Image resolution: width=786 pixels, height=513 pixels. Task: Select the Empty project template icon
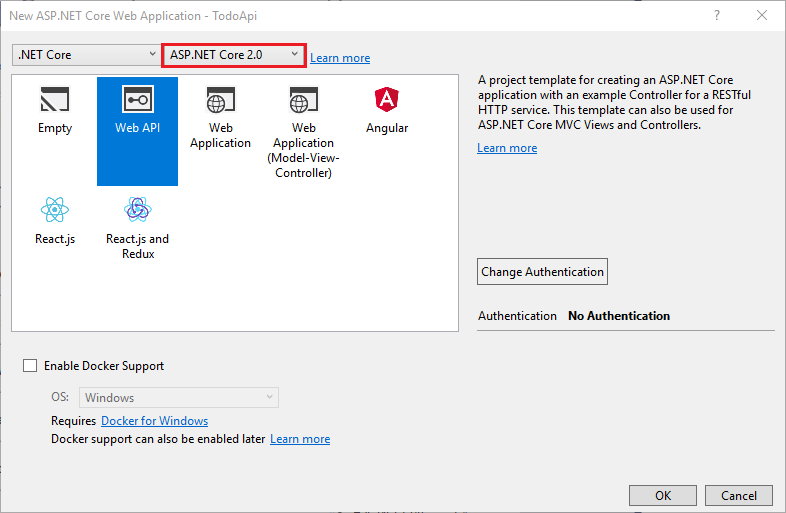[x=55, y=100]
